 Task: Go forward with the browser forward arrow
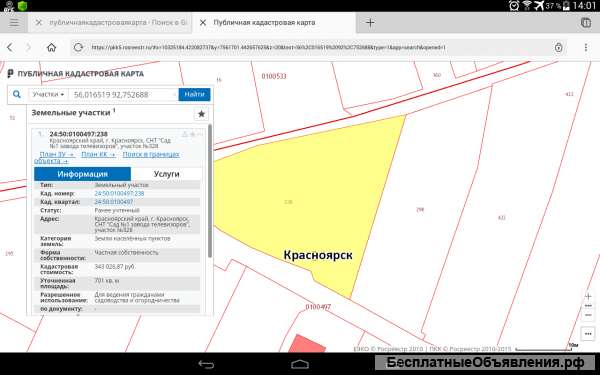pyautogui.click(x=29, y=47)
